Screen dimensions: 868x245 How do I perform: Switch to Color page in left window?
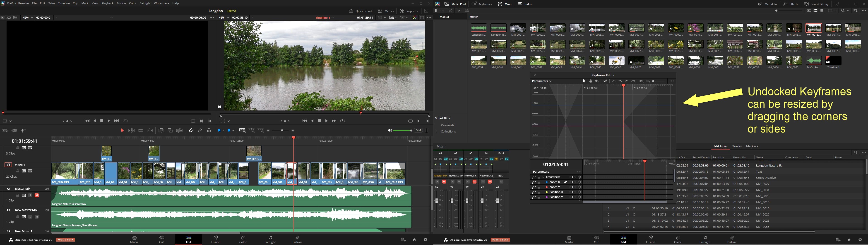coord(243,240)
